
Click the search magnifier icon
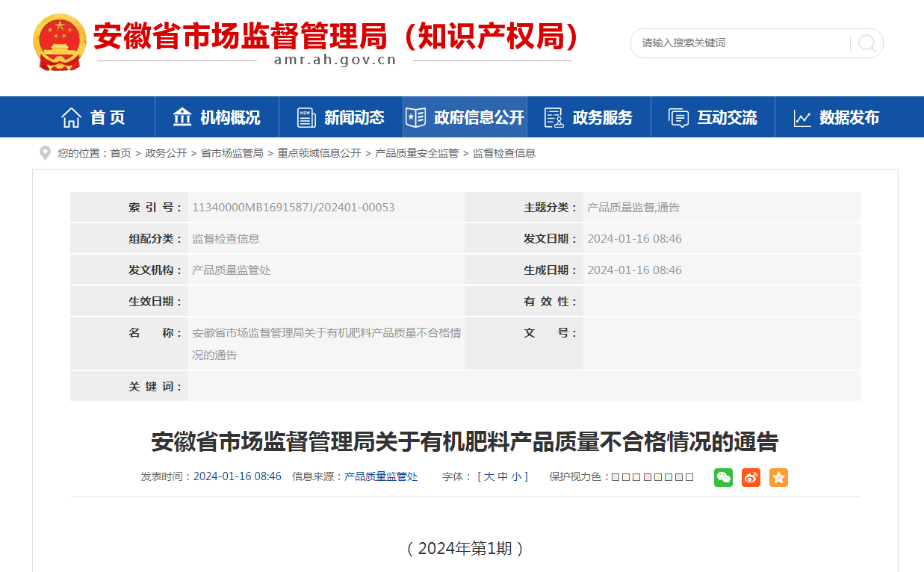coord(866,43)
